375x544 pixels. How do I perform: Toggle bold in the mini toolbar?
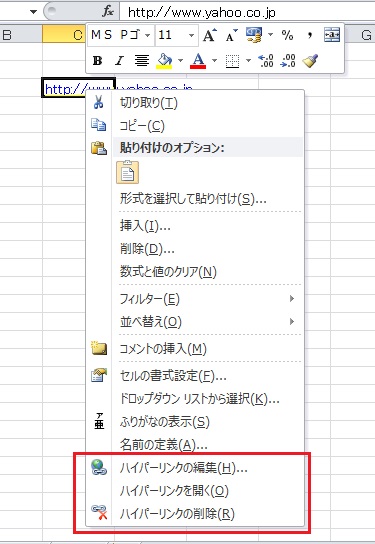97,61
